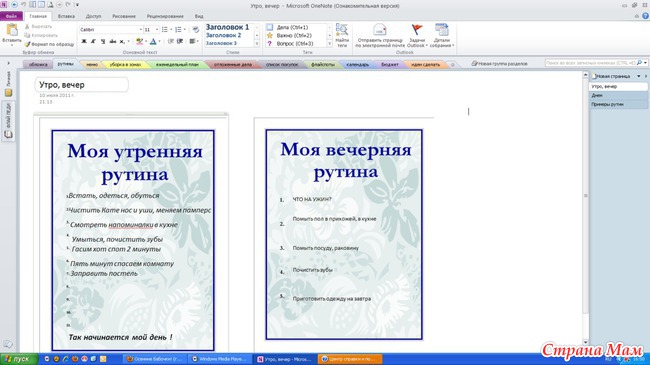Open the календарь section tab

click(357, 64)
